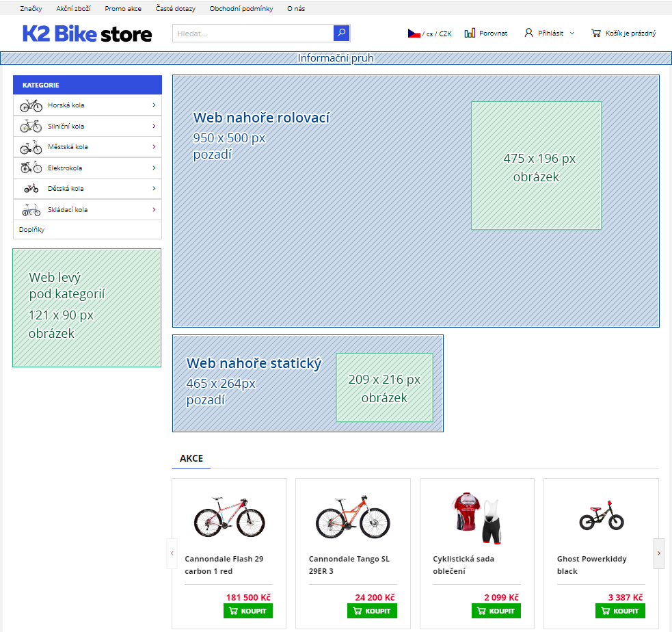Open the Obchodní podmínky menu item
Image resolution: width=672 pixels, height=632 pixels.
tap(241, 9)
